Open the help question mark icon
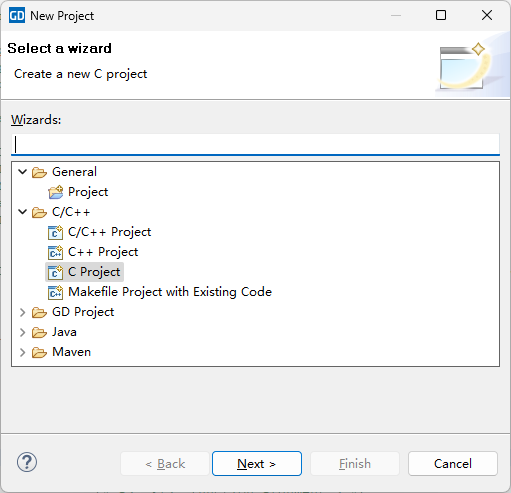Viewport: 511px width, 493px height. (27, 462)
